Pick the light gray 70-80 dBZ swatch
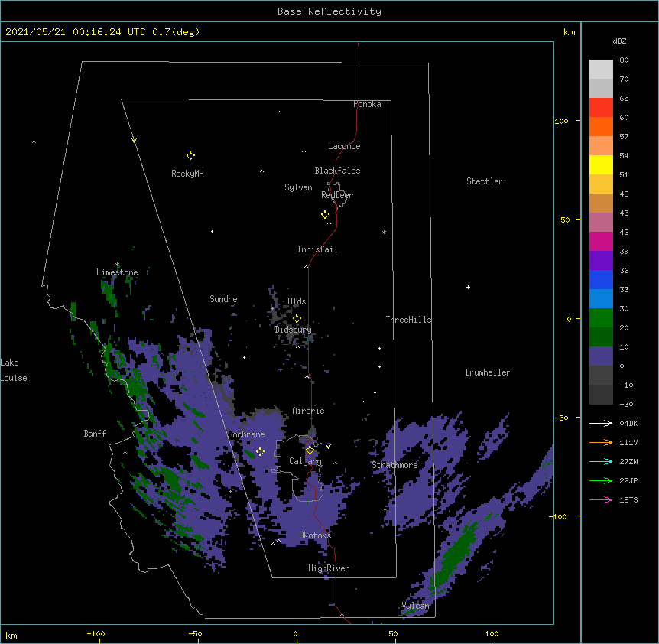Image resolution: width=659 pixels, height=644 pixels. 601,70
